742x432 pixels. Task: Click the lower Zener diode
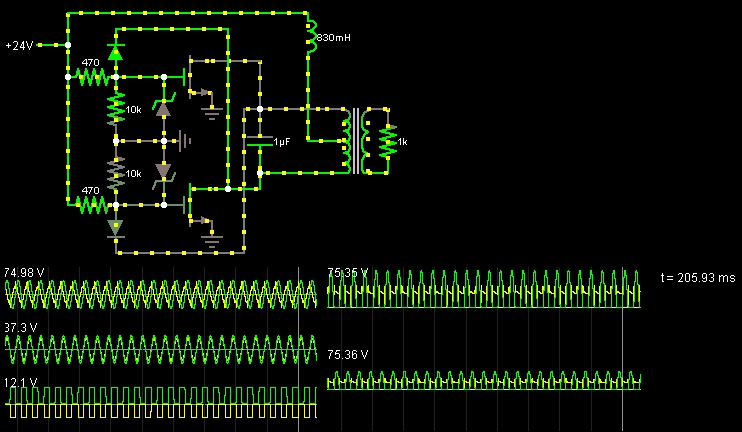[163, 172]
